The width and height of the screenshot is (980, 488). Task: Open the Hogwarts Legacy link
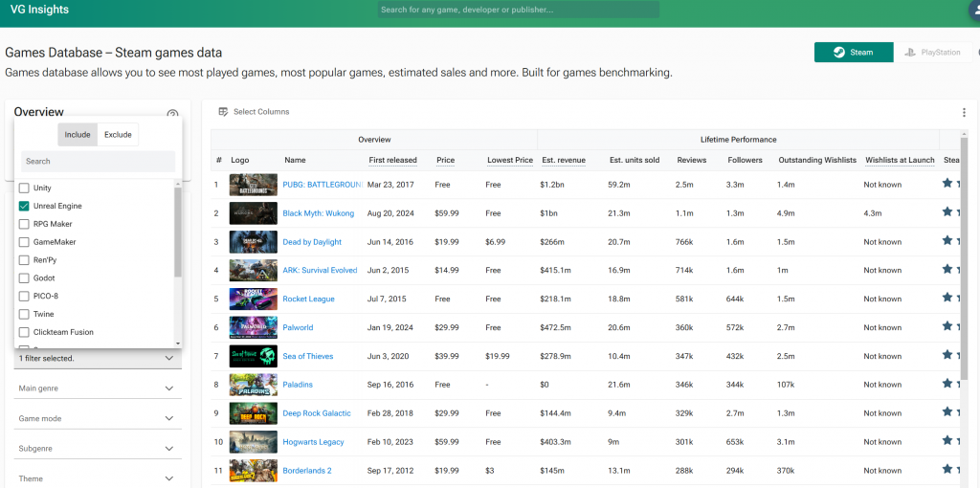click(313, 442)
